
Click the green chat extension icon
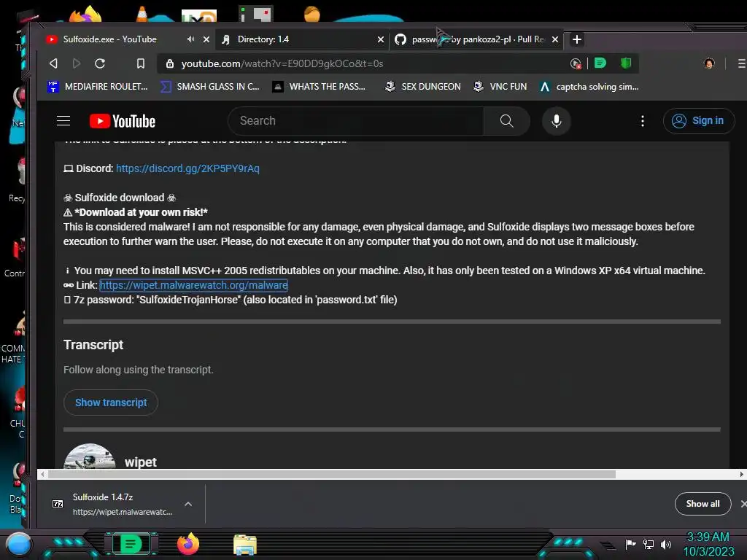click(x=600, y=63)
